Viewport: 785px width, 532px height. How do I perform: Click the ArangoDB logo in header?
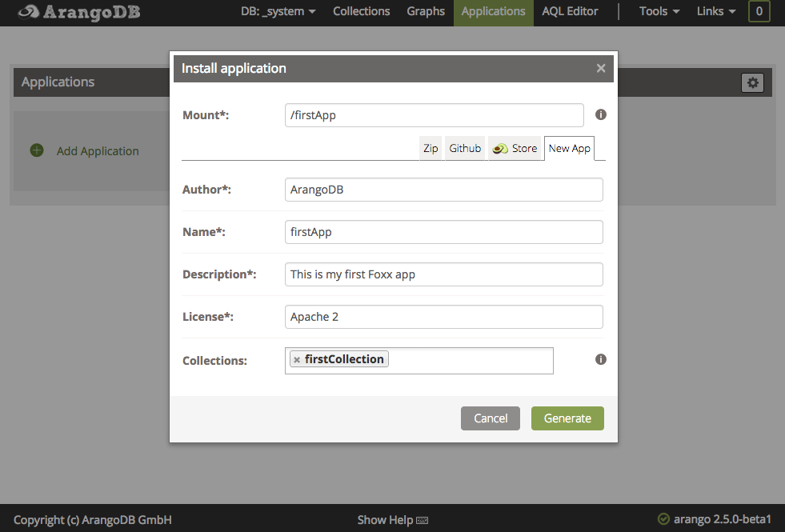click(78, 12)
